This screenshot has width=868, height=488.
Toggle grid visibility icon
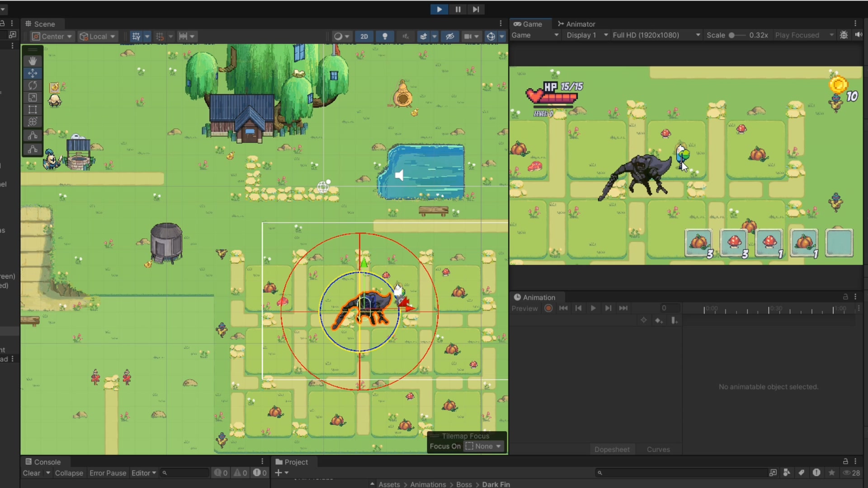(136, 36)
